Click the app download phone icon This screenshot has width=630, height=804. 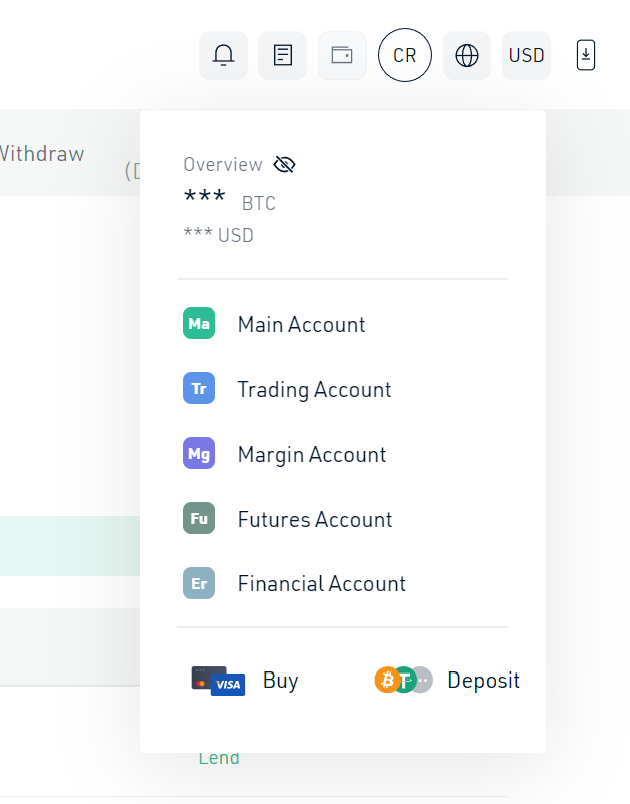pos(586,55)
